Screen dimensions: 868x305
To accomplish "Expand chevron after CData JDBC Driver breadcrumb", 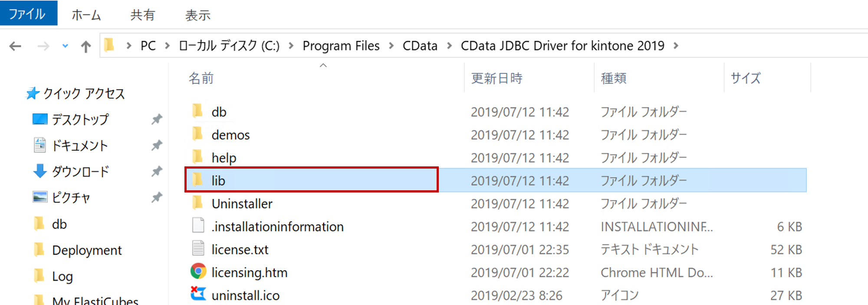I will [676, 46].
